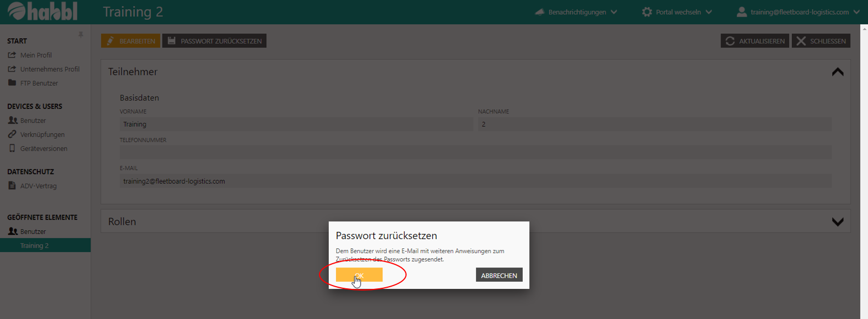Click Passwort zurücksetzen toolbar button
Viewport: 868px width, 319px height.
tap(214, 41)
